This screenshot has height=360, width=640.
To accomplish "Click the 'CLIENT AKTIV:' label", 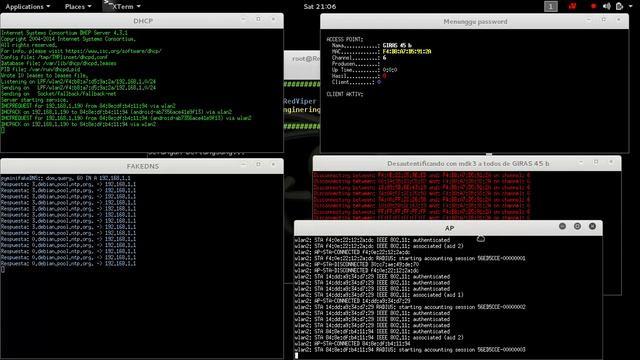I will (x=344, y=94).
